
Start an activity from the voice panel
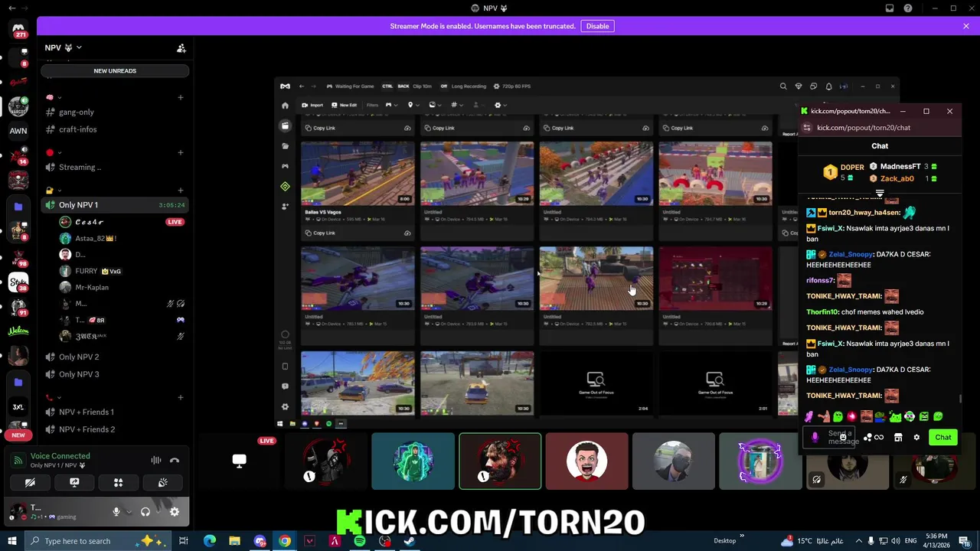119,483
